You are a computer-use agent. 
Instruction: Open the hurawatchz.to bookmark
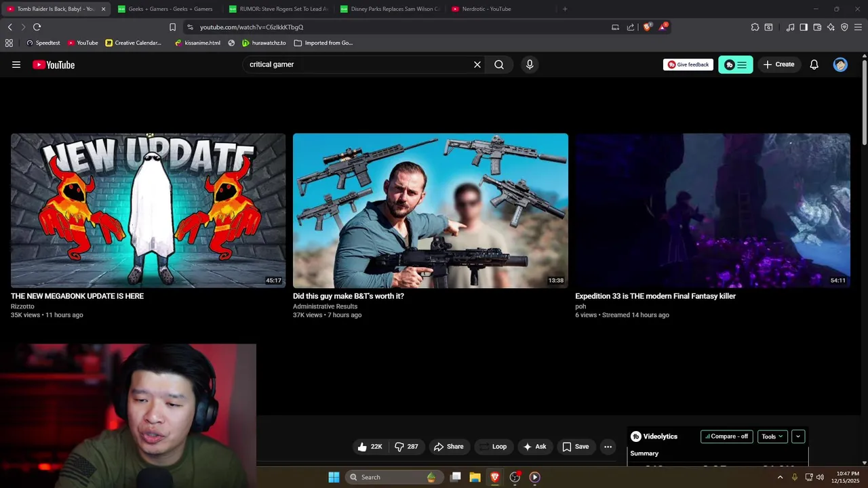tap(264, 43)
